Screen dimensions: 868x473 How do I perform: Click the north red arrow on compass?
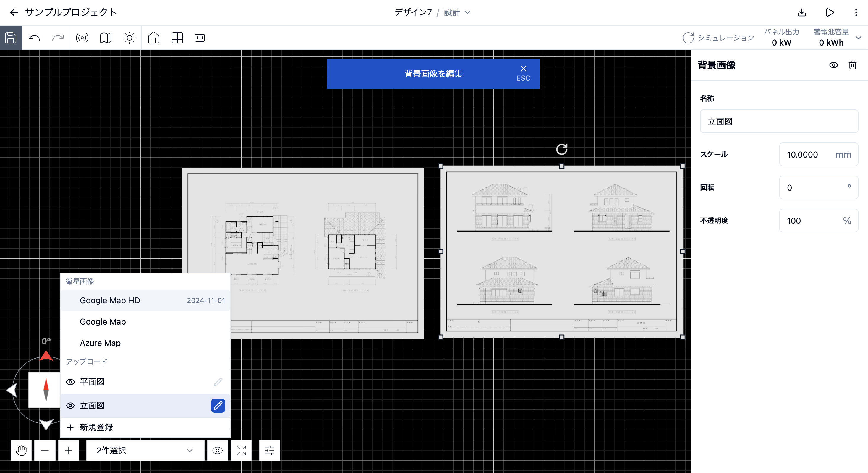coord(46,355)
